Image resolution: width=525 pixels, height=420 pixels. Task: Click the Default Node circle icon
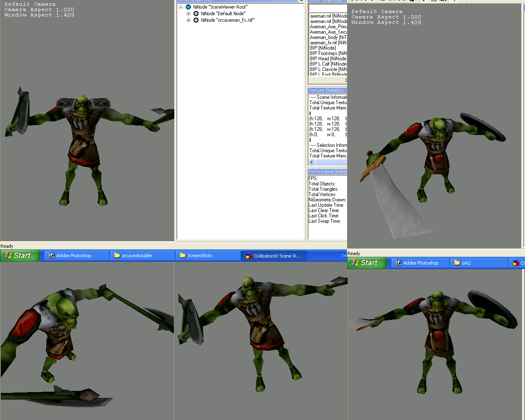pyautogui.click(x=196, y=14)
